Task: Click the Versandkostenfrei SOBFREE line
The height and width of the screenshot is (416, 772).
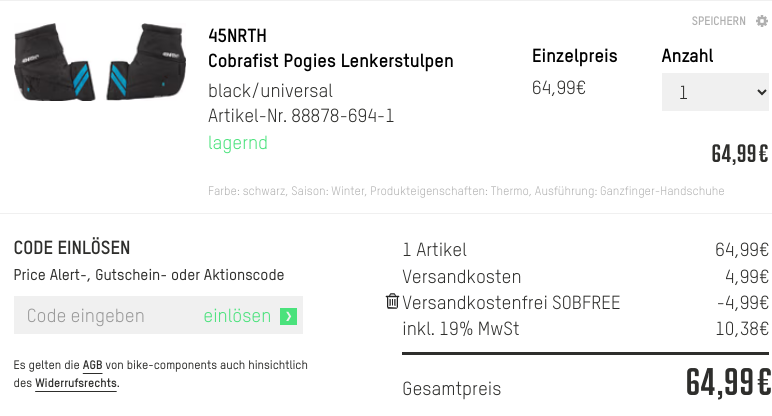Action: [x=511, y=302]
